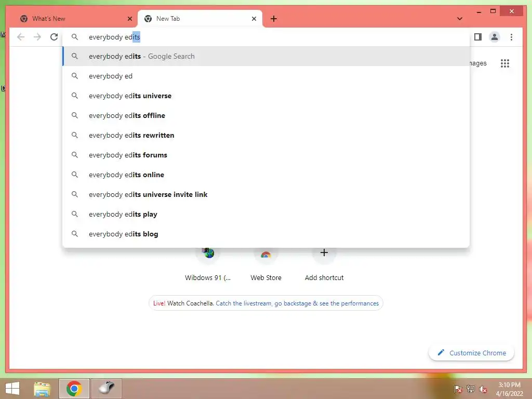Click the magnifier icon beside 'everybody edits universe'
Screen dimensions: 532x399
pyautogui.click(x=75, y=96)
